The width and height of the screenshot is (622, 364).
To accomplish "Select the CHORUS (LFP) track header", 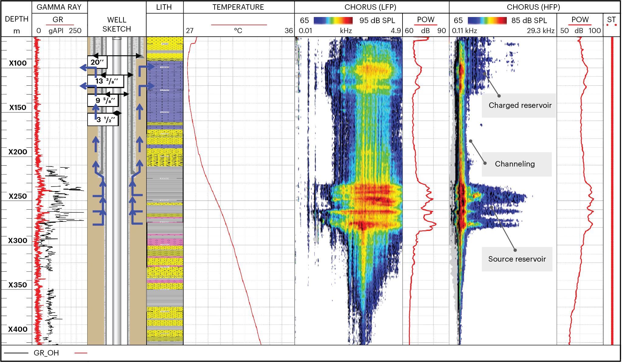I will (x=370, y=7).
